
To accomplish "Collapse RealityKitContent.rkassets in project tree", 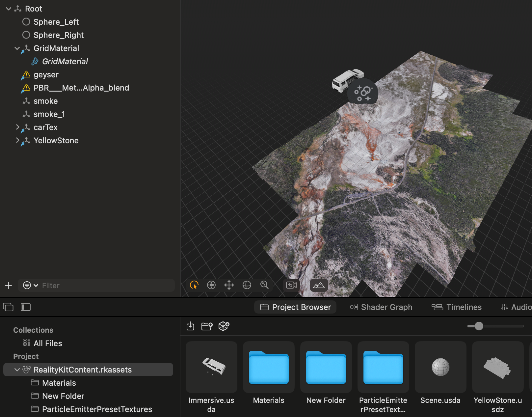I will tap(17, 370).
